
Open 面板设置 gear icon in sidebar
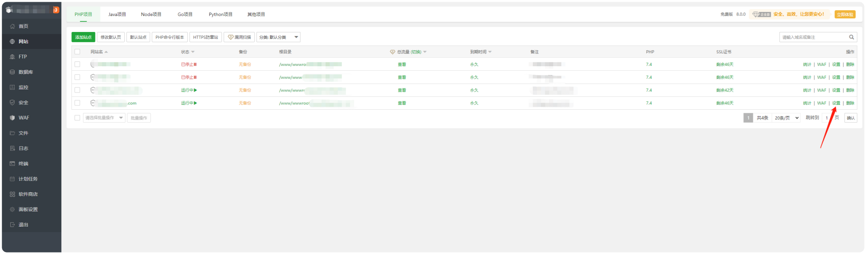click(x=12, y=209)
